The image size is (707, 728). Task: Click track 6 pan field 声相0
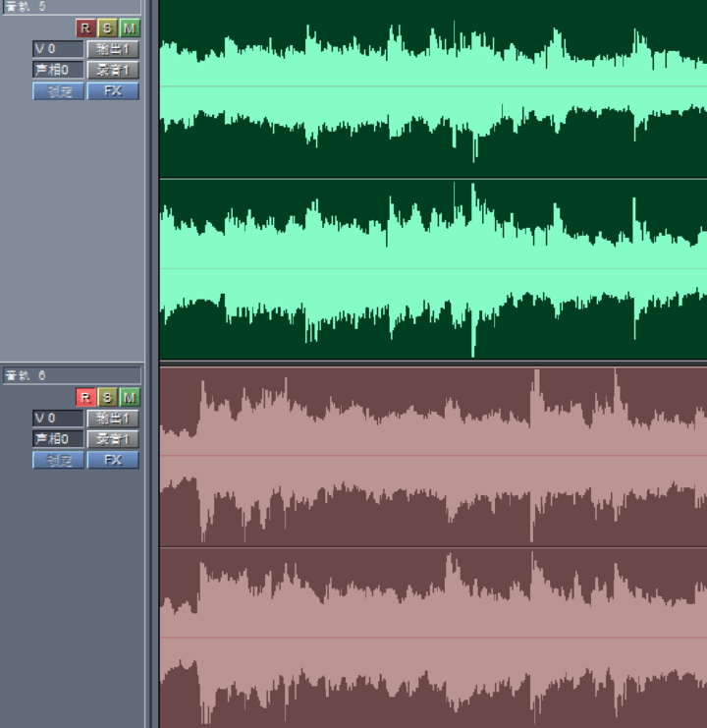[58, 439]
